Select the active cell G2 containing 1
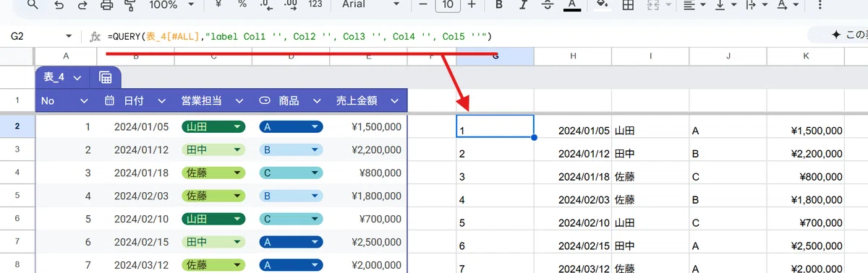Viewport: 868px width, 273px height. tap(495, 126)
